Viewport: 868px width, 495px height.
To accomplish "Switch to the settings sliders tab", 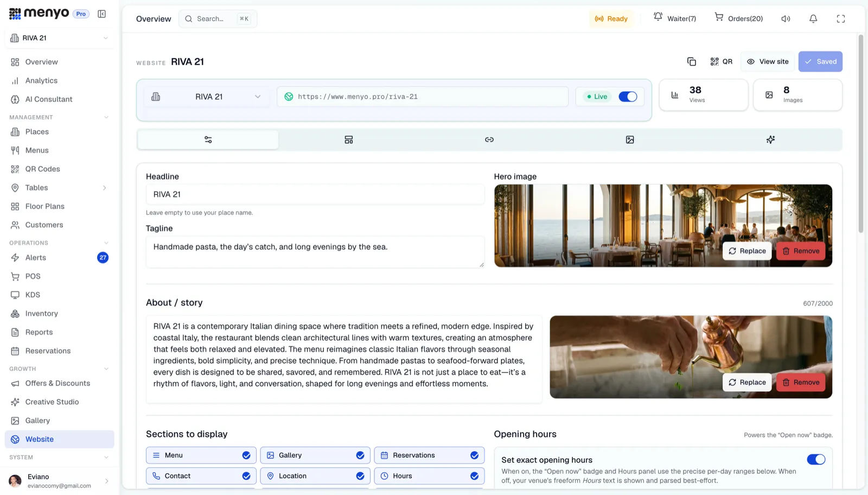I will pos(208,140).
